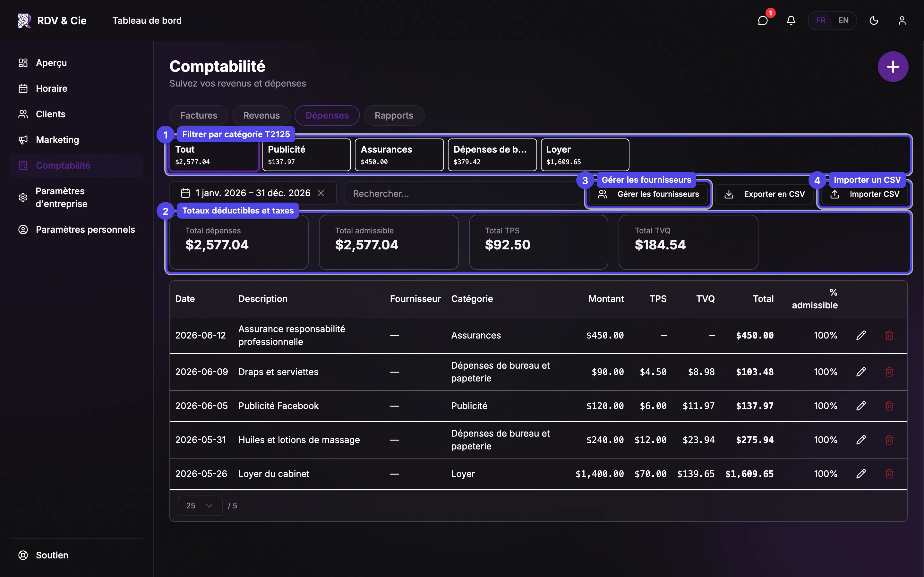Filter expenses by Loyer category card
This screenshot has height=577, width=924.
(585, 155)
